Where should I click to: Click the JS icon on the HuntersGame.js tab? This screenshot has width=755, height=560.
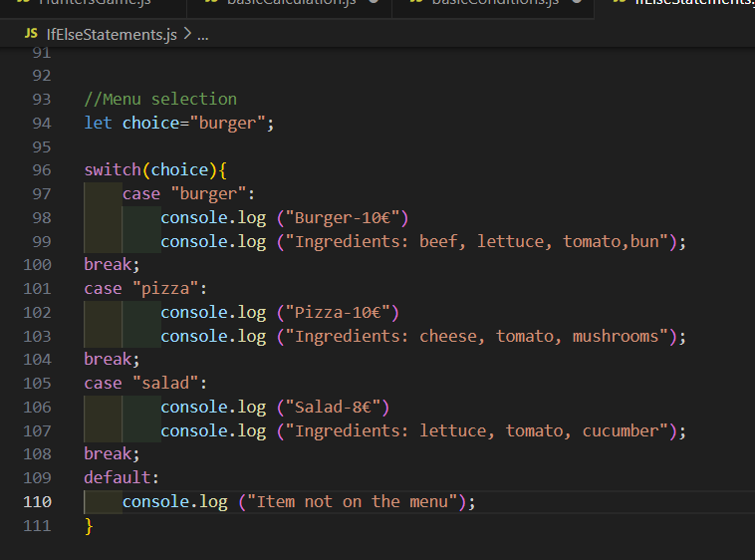pyautogui.click(x=20, y=3)
